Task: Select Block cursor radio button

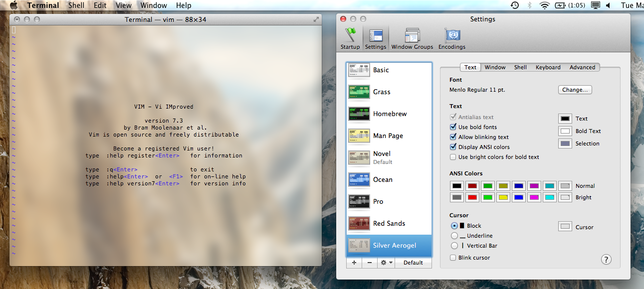Action: point(454,226)
